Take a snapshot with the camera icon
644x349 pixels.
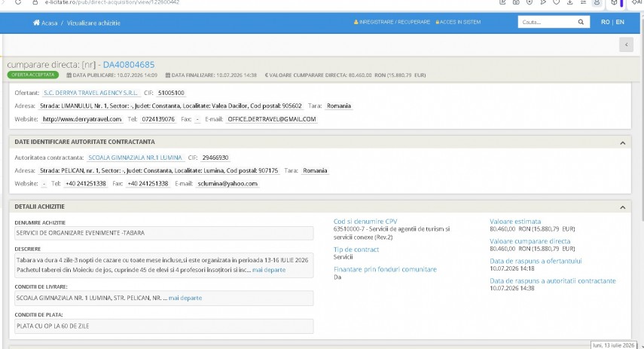click(x=516, y=2)
